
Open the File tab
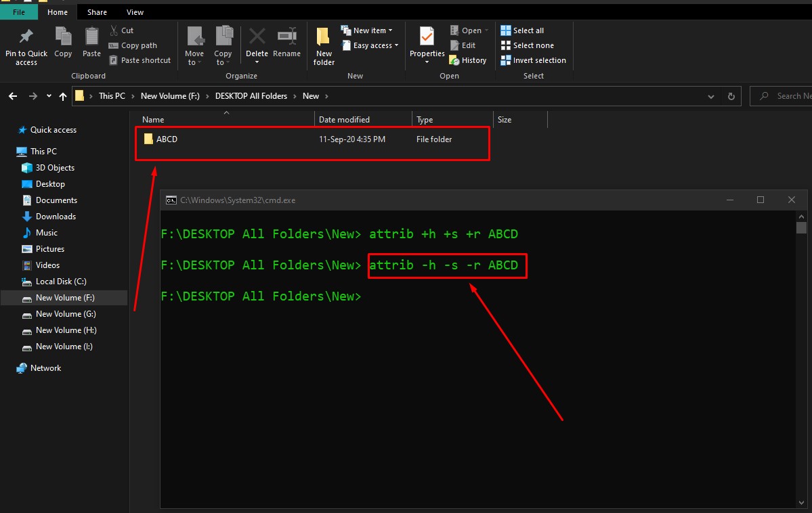(19, 12)
